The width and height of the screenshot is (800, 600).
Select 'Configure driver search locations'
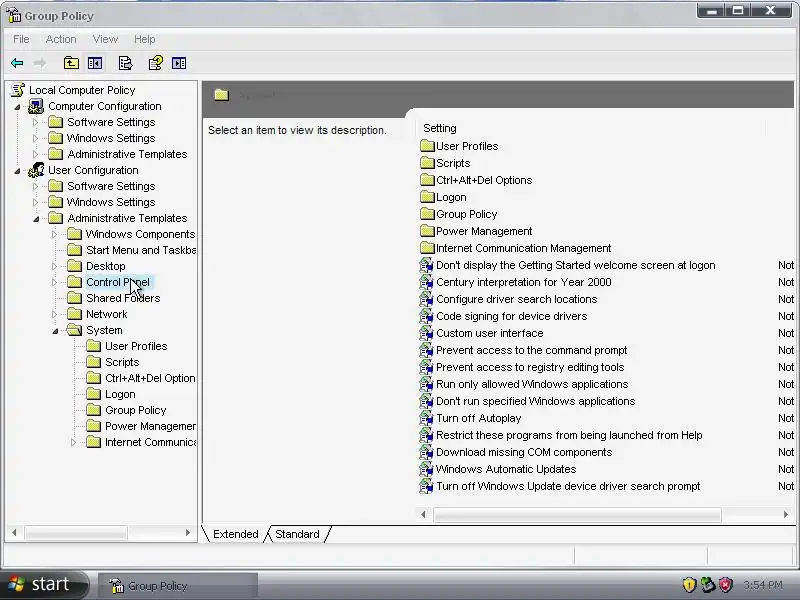[x=516, y=299]
